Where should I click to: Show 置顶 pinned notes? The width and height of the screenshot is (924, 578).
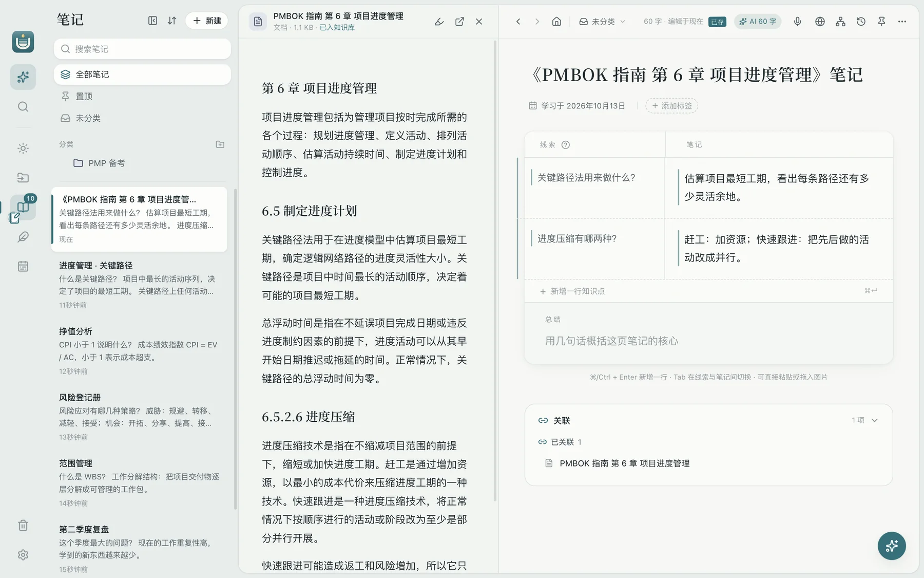click(142, 96)
